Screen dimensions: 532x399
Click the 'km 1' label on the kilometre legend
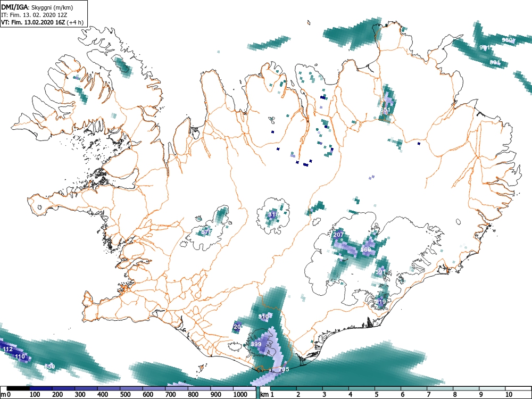pyautogui.click(x=267, y=394)
